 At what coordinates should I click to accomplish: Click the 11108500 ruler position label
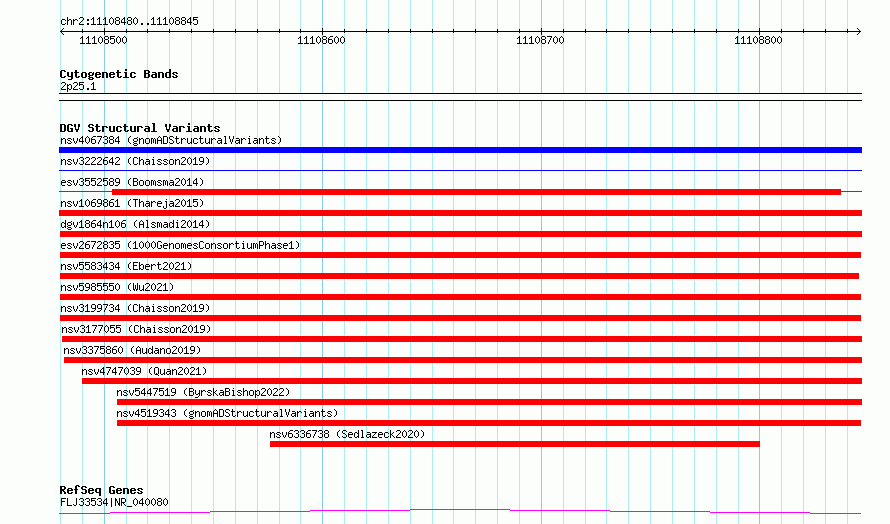point(103,40)
